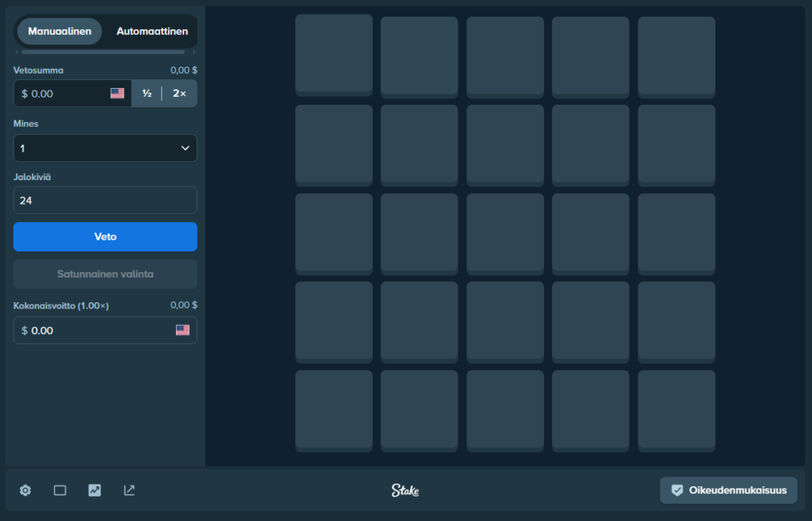Open live stats chart icon
The height and width of the screenshot is (521, 812).
[94, 490]
